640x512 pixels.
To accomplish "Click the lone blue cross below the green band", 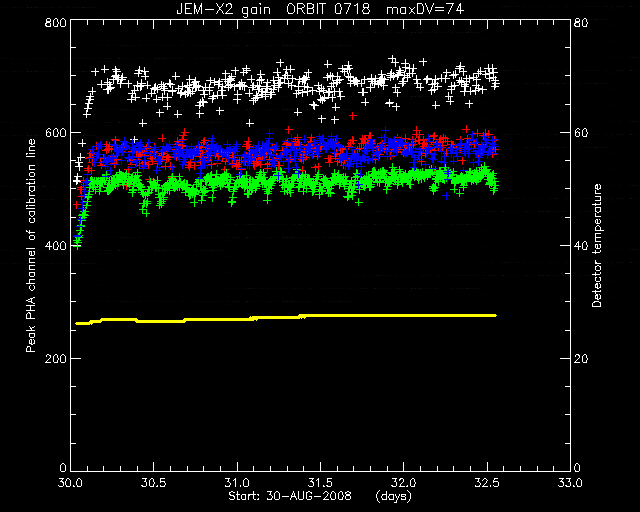I will (447, 196).
